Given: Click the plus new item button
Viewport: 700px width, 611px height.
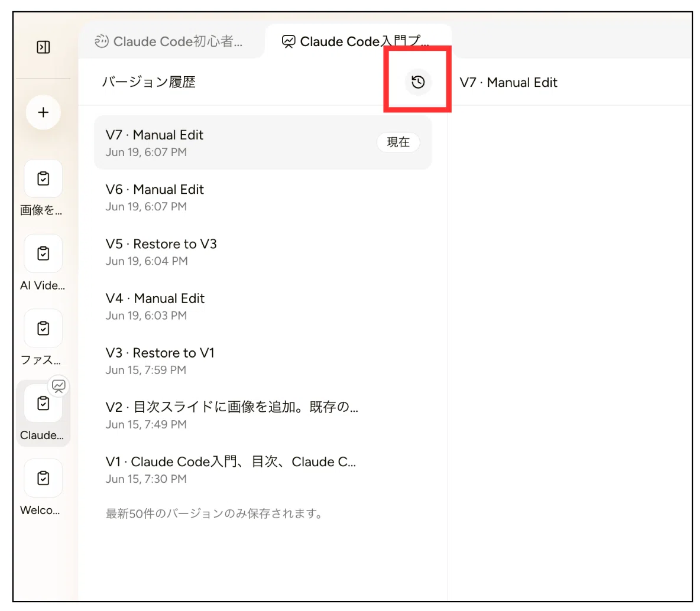Looking at the screenshot, I should point(43,112).
